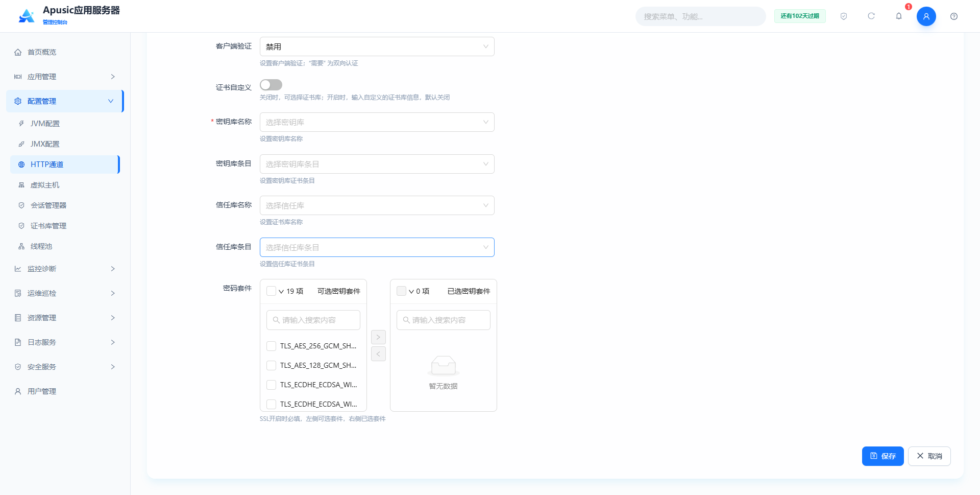Screen dimensions: 980x495
Task: Click the 用户管理 person icon
Action: coord(18,391)
